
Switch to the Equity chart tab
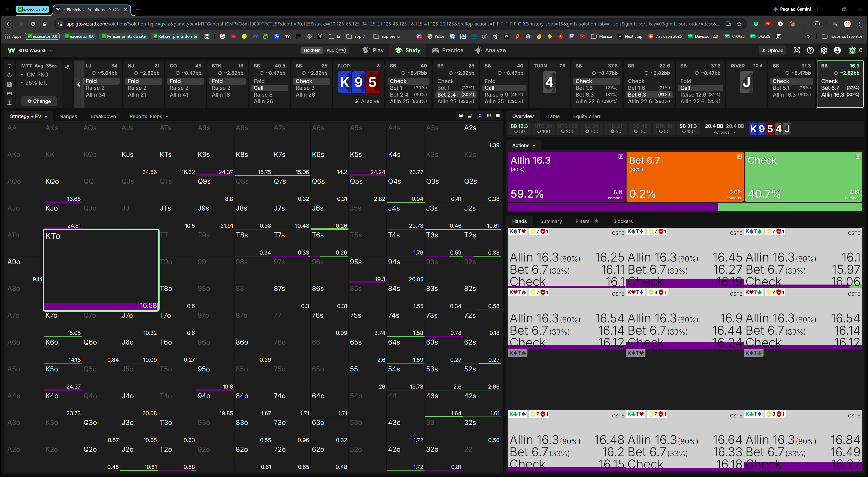[x=587, y=116]
